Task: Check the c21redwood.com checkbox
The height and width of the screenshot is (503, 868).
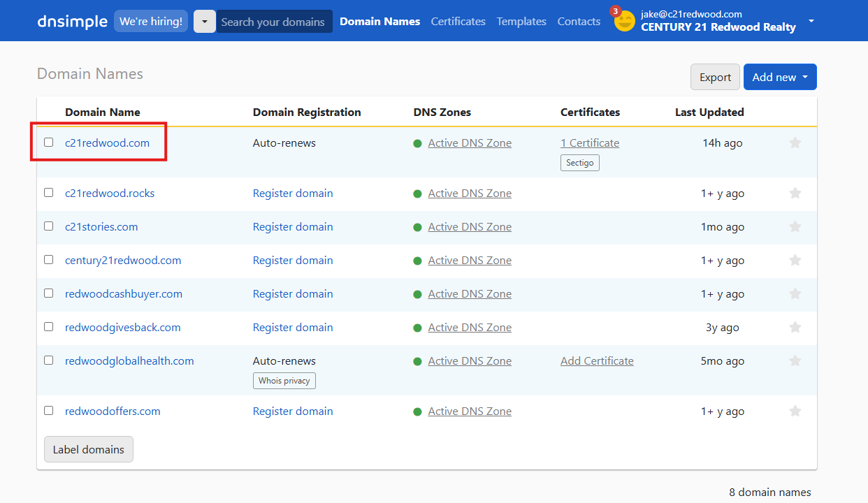Action: (x=49, y=143)
